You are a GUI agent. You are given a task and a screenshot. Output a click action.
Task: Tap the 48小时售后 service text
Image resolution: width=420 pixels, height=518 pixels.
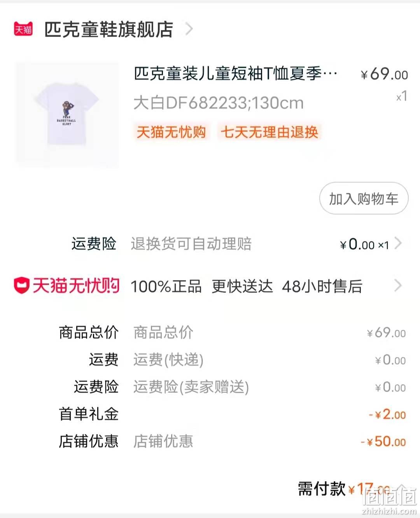click(322, 287)
